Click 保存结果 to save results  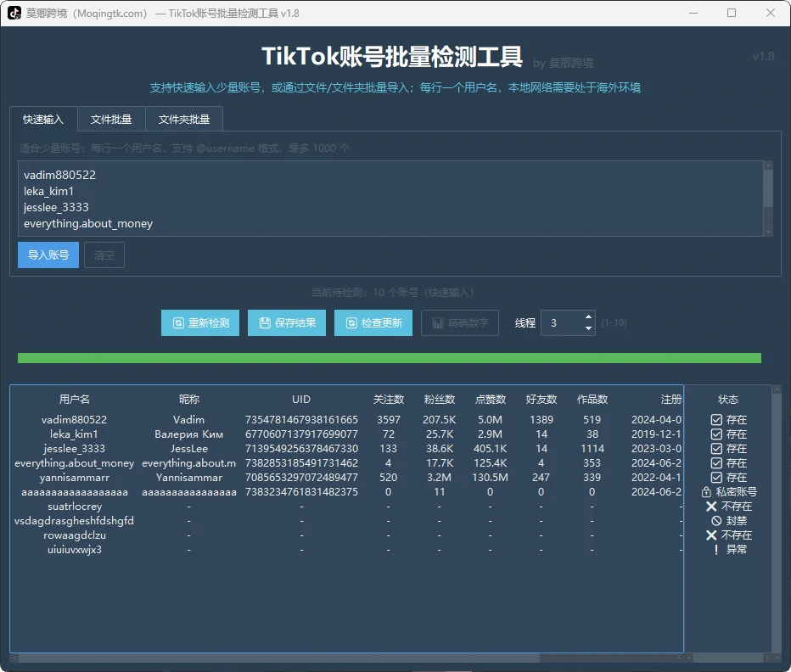click(287, 323)
